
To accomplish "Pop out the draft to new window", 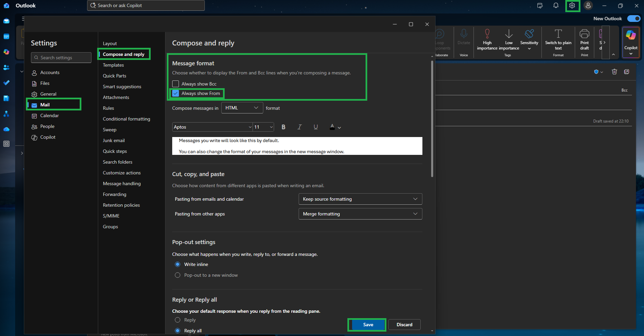I will click(627, 72).
